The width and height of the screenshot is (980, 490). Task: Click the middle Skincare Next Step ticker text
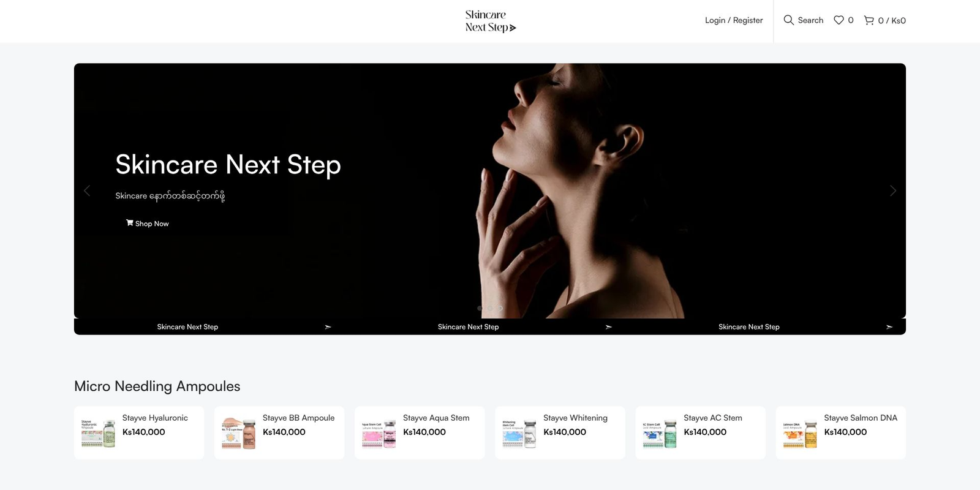click(468, 327)
